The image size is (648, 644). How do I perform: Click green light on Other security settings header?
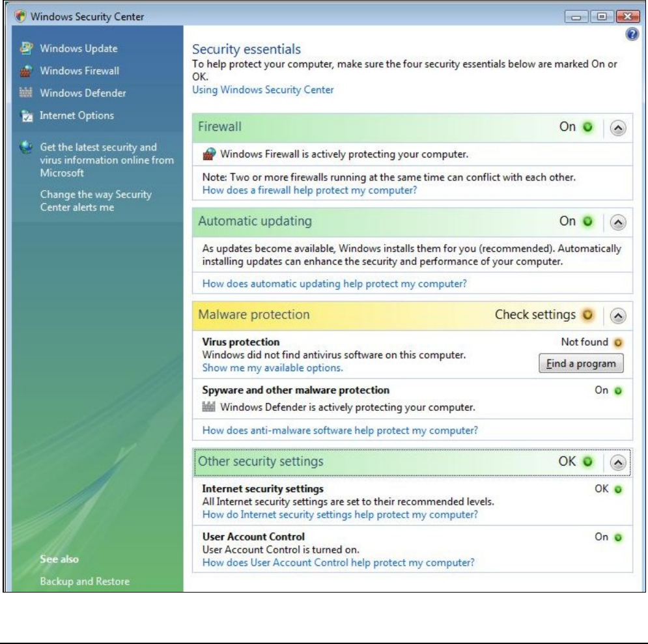[x=587, y=462]
